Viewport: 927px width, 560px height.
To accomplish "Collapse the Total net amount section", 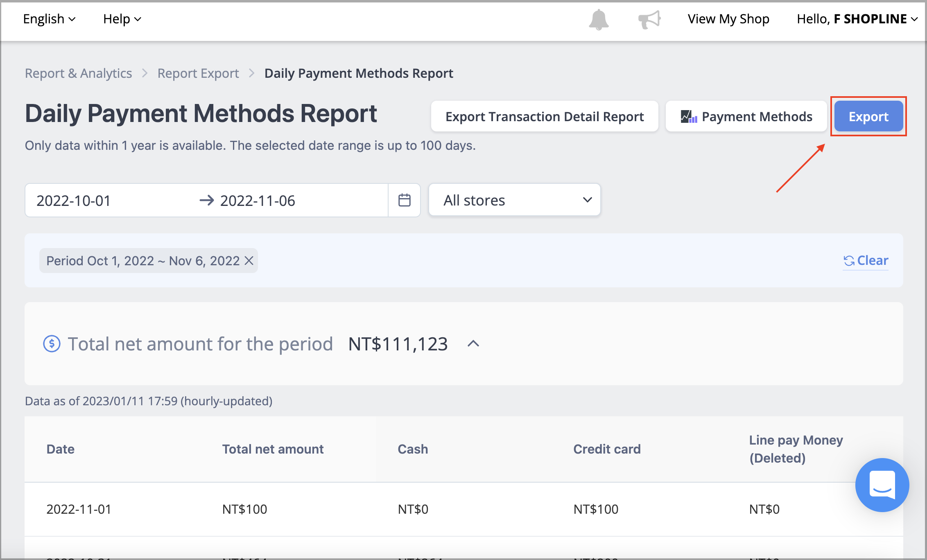I will pyautogui.click(x=473, y=343).
